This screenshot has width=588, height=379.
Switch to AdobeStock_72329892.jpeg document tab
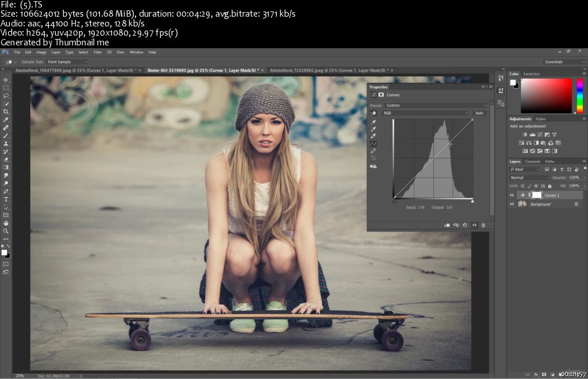pyautogui.click(x=329, y=70)
